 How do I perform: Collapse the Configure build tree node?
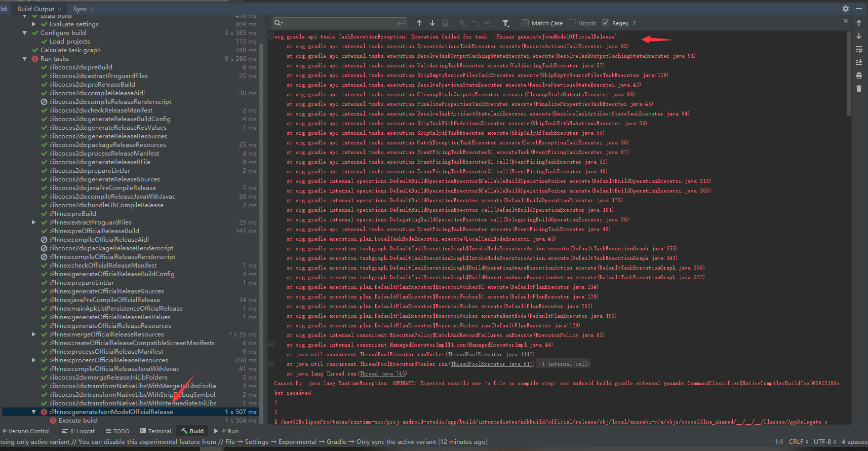pos(25,33)
